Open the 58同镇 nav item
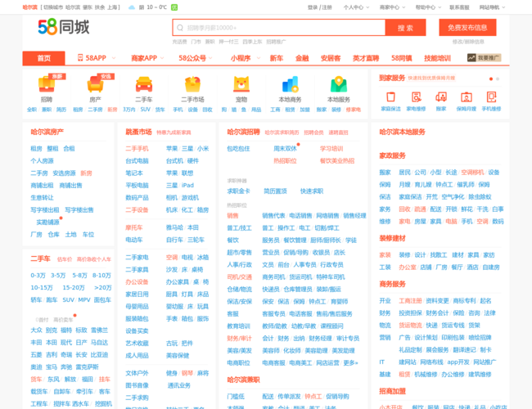Image resolution: width=532 pixels, height=409 pixels. point(401,58)
